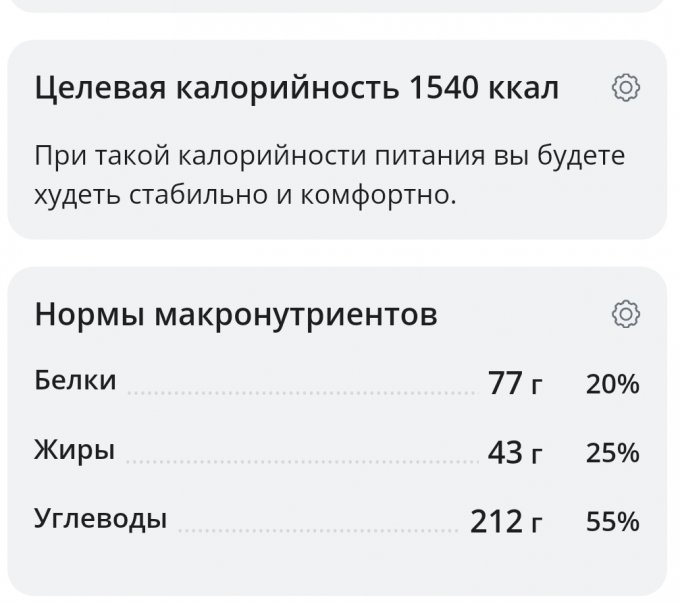680x602 pixels.
Task: Tap the 'Белки' row label
Action: [75, 381]
